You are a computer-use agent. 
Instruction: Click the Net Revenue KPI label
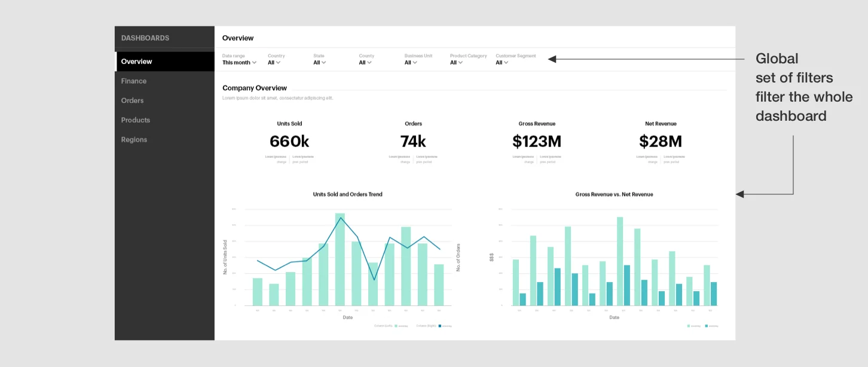click(x=661, y=124)
